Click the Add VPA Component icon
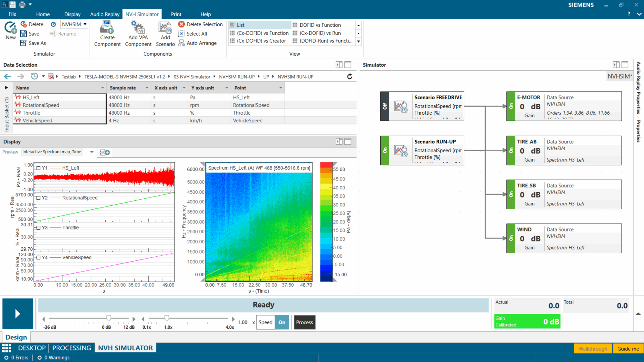The image size is (644, 362). [x=138, y=28]
